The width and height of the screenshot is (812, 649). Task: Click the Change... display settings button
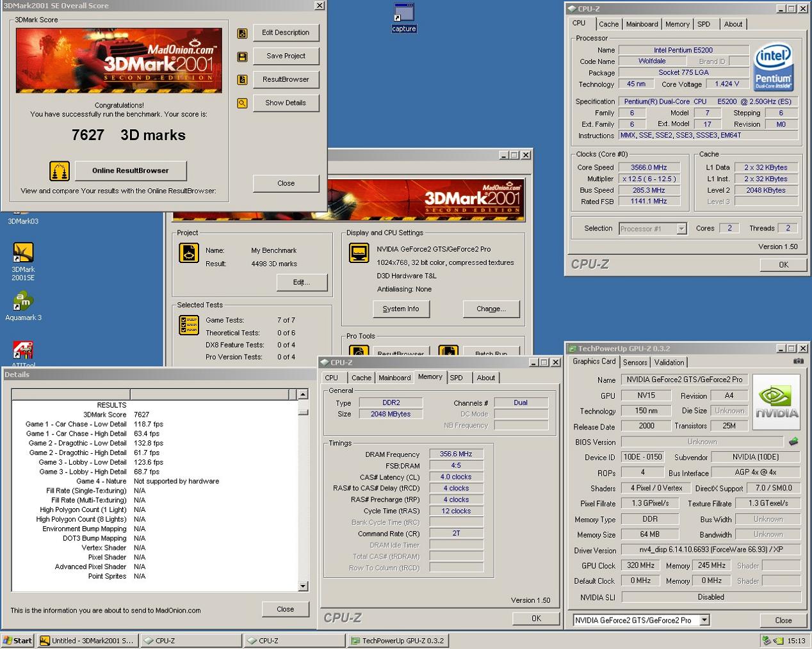pos(491,309)
